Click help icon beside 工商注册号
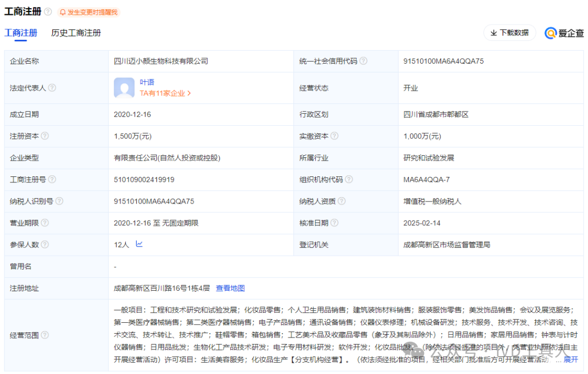The width and height of the screenshot is (588, 374). point(52,179)
